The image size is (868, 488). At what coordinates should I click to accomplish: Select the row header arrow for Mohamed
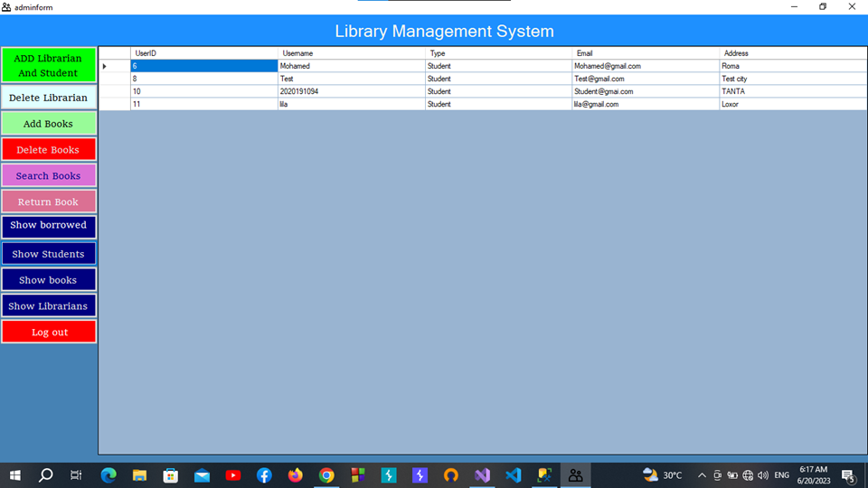tap(115, 66)
